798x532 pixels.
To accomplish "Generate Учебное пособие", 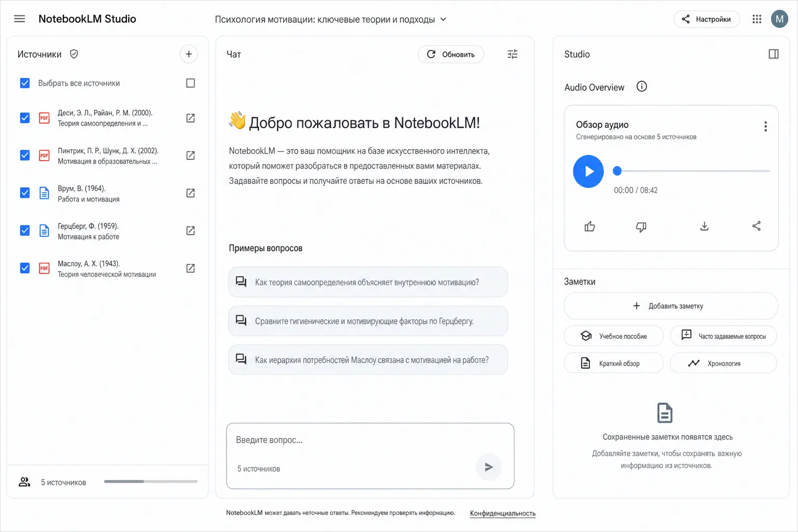I will pyautogui.click(x=614, y=336).
